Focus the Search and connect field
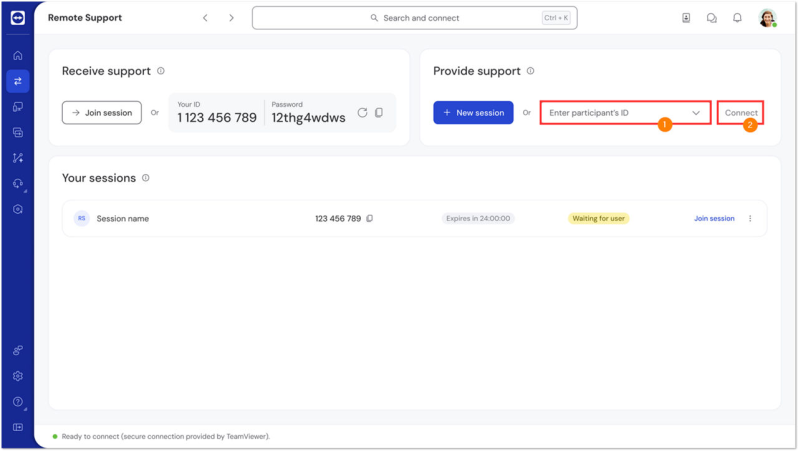Image resolution: width=798 pixels, height=451 pixels. 414,18
